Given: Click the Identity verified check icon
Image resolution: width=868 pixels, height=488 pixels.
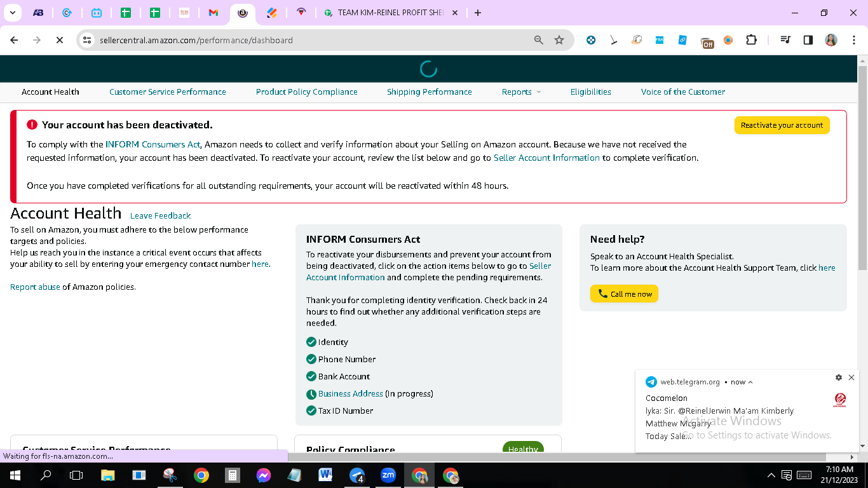Looking at the screenshot, I should coord(311,342).
